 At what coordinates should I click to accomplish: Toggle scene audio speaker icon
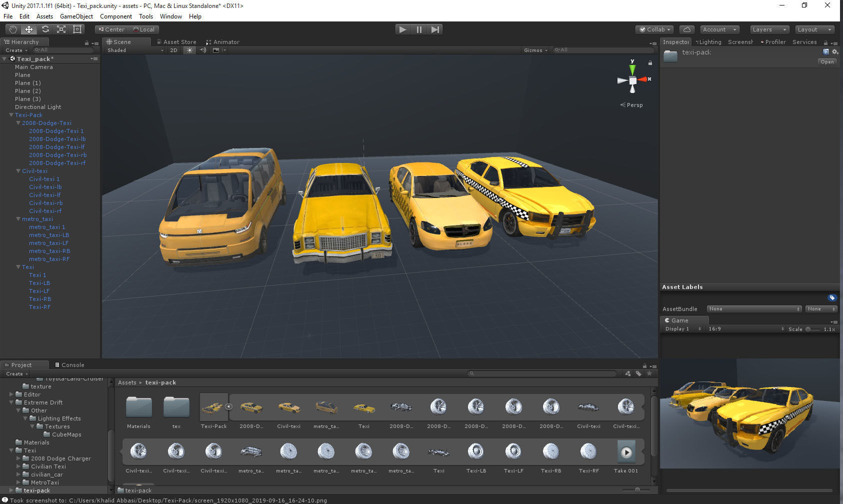tap(202, 50)
